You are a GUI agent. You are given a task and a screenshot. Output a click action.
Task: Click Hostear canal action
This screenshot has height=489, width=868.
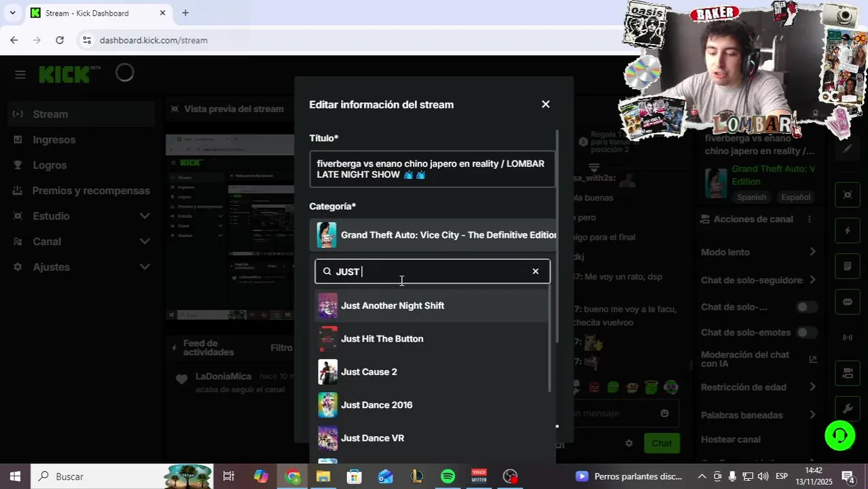click(x=731, y=439)
